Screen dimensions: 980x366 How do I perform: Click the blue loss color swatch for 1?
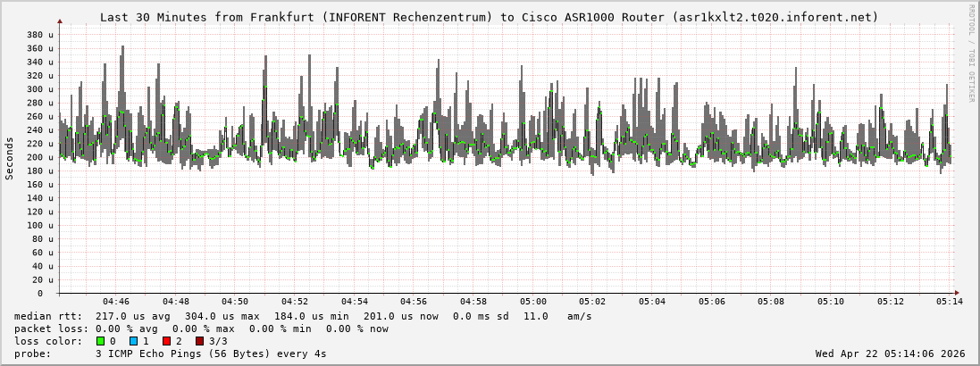pyautogui.click(x=133, y=341)
